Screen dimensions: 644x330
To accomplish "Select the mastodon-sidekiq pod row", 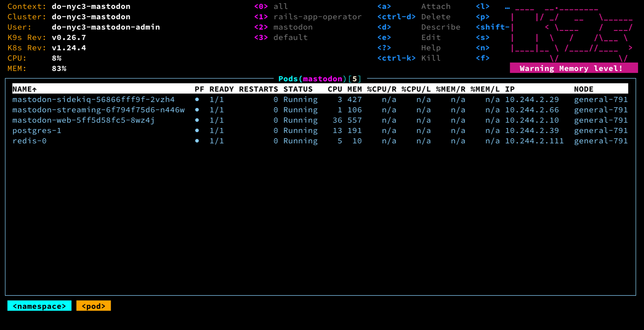I will click(93, 100).
